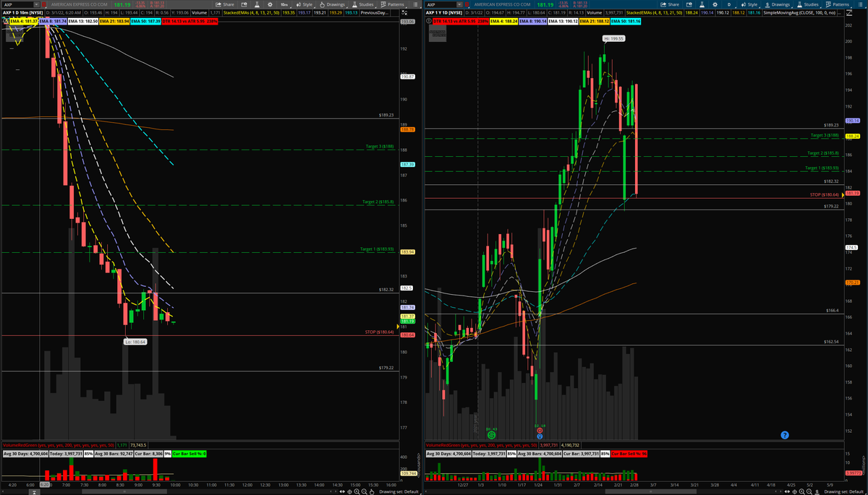The image size is (868, 495).
Task: Open the menu icon at top right of right chart
Action: (x=860, y=4)
